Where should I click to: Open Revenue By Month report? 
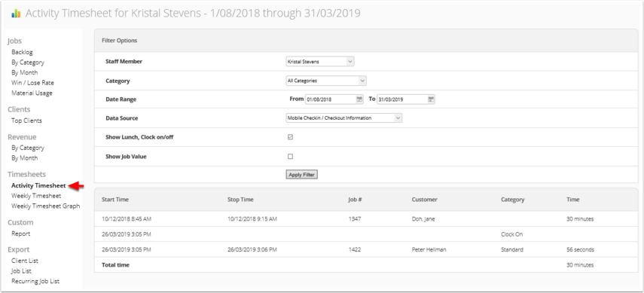[25, 158]
